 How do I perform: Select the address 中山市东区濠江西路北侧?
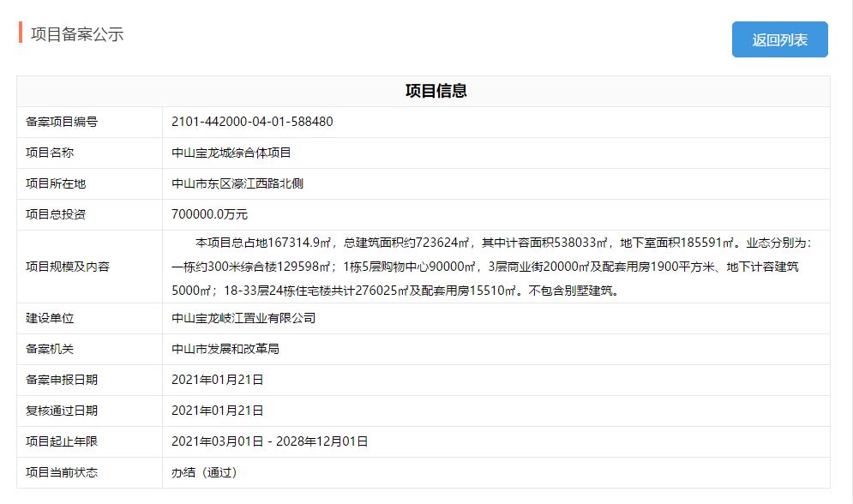[237, 183]
